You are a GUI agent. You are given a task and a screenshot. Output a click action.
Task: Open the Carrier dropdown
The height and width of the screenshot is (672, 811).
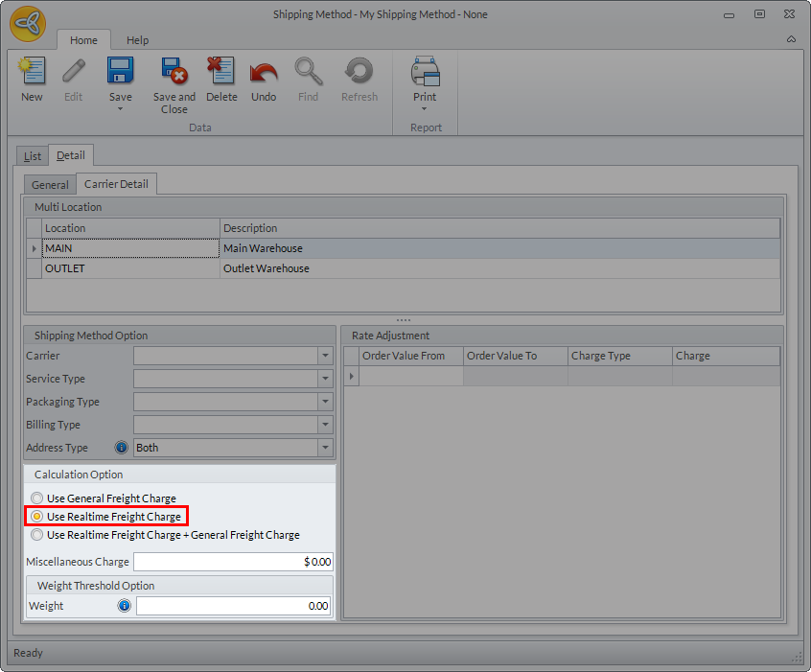tap(325, 356)
